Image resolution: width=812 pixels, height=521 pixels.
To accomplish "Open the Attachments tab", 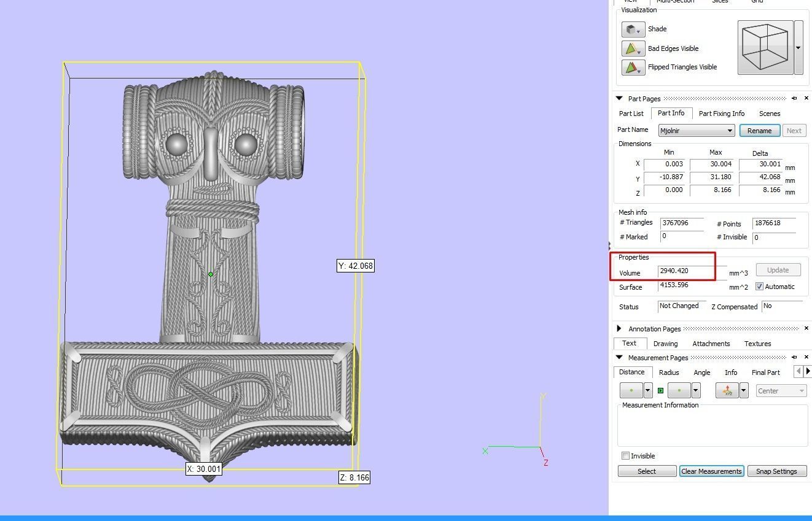I will (x=711, y=344).
